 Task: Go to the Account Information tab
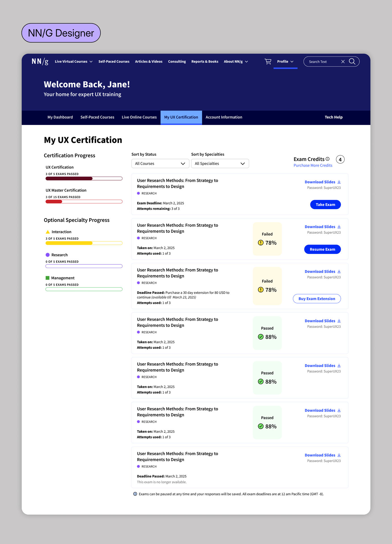pyautogui.click(x=224, y=117)
